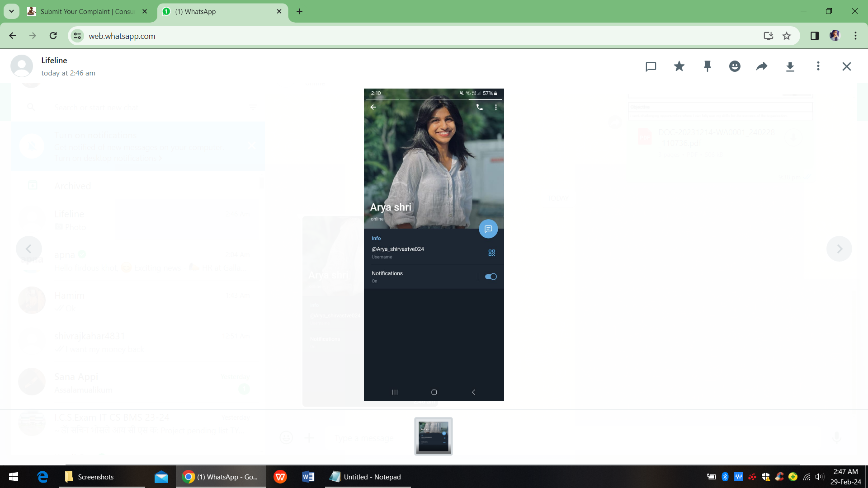Open Chrome three-dot menu
Viewport: 868px width, 488px height.
(855, 36)
